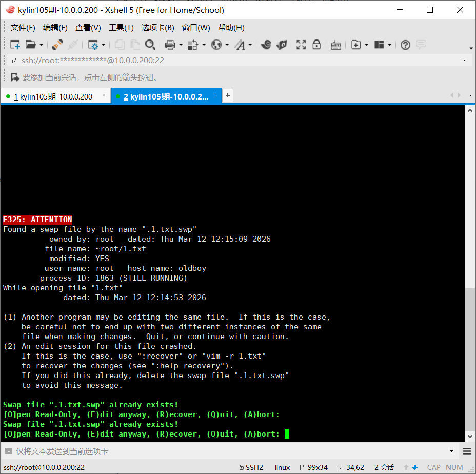Click the Print icon
The width and height of the screenshot is (476, 474).
pos(170,45)
